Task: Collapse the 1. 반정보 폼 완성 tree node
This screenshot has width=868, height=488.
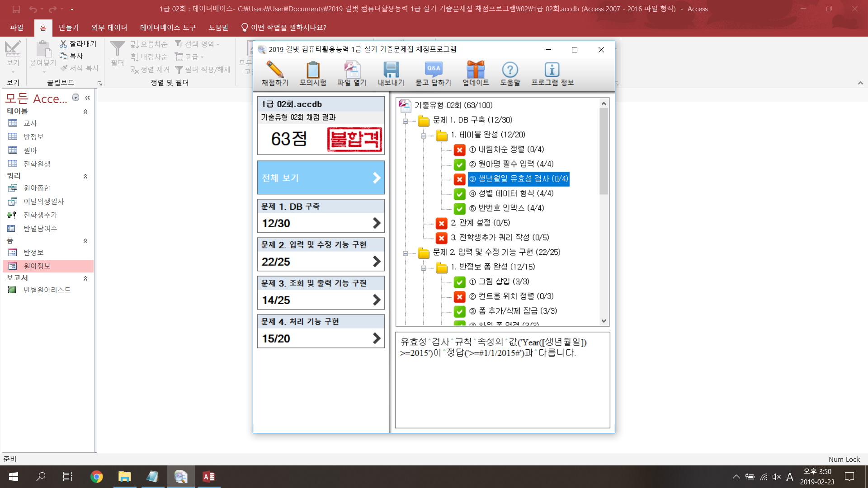Action: 424,267
